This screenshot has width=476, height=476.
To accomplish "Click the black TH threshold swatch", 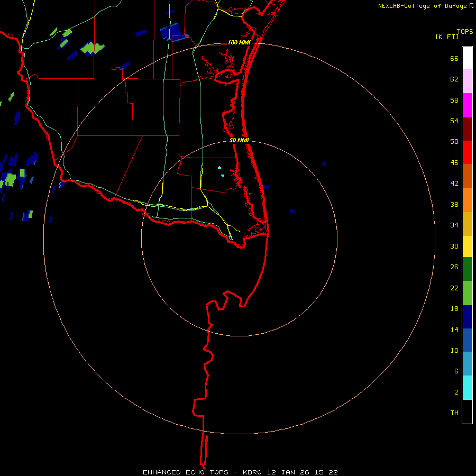I will pos(467,411).
